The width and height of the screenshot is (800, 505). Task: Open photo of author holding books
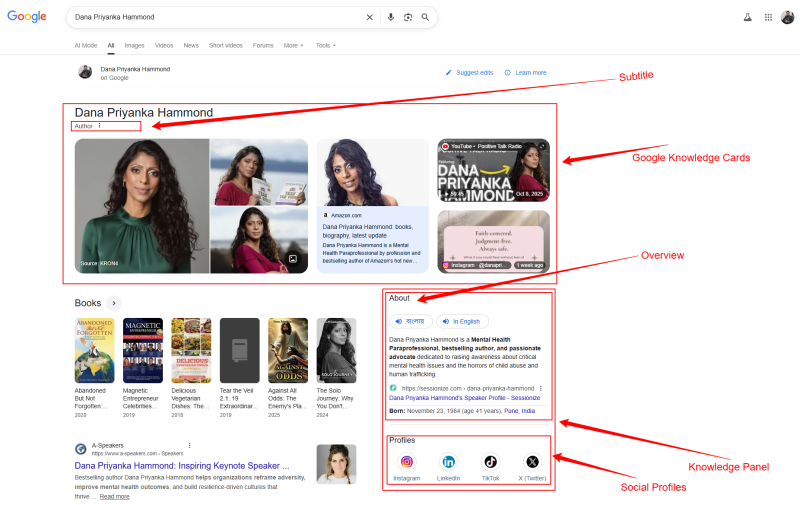[x=259, y=172]
